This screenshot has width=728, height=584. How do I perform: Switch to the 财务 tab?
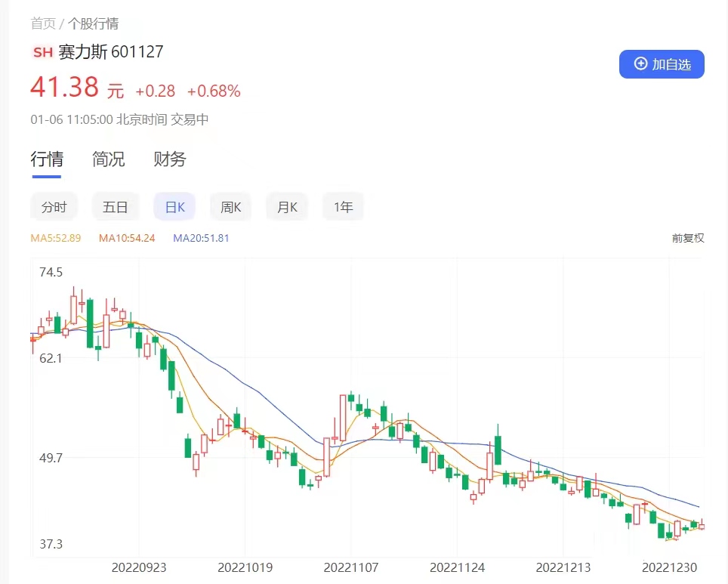coord(169,159)
